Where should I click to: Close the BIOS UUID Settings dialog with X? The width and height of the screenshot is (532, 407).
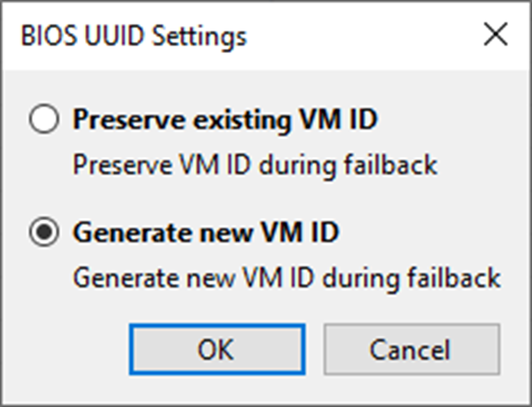(495, 35)
